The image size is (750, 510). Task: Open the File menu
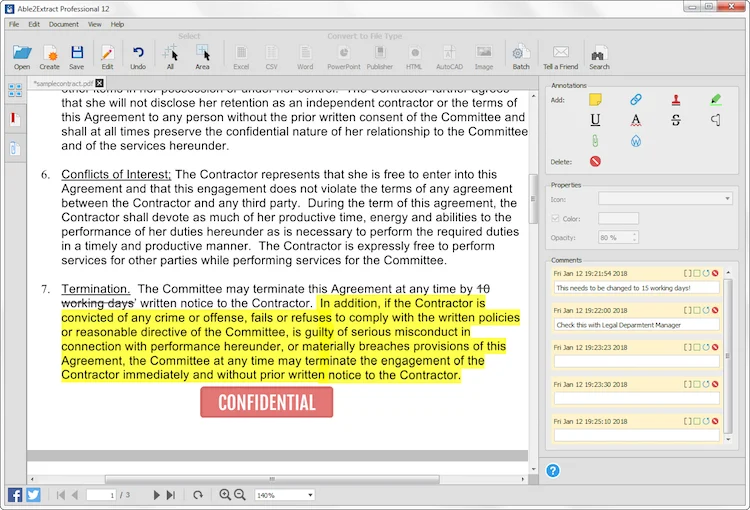tap(14, 24)
